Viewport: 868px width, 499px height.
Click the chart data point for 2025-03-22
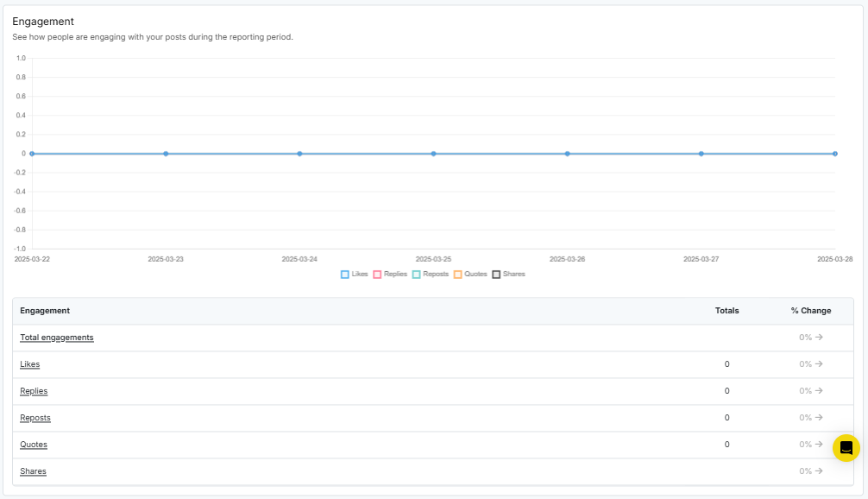(x=32, y=154)
